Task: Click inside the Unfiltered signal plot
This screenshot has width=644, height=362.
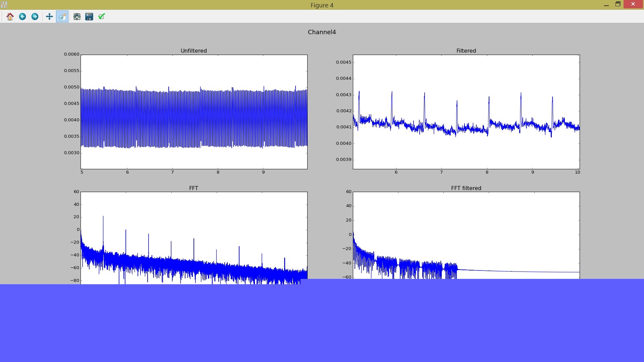Action: pyautogui.click(x=194, y=112)
